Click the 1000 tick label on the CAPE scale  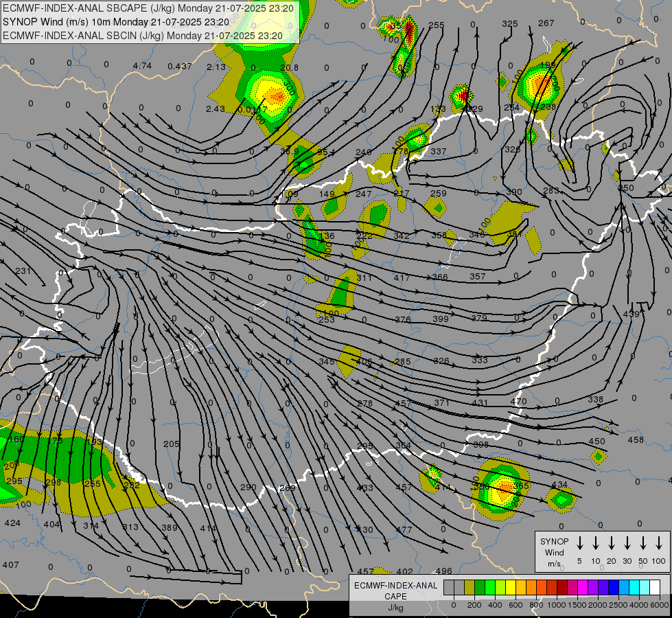[556, 605]
